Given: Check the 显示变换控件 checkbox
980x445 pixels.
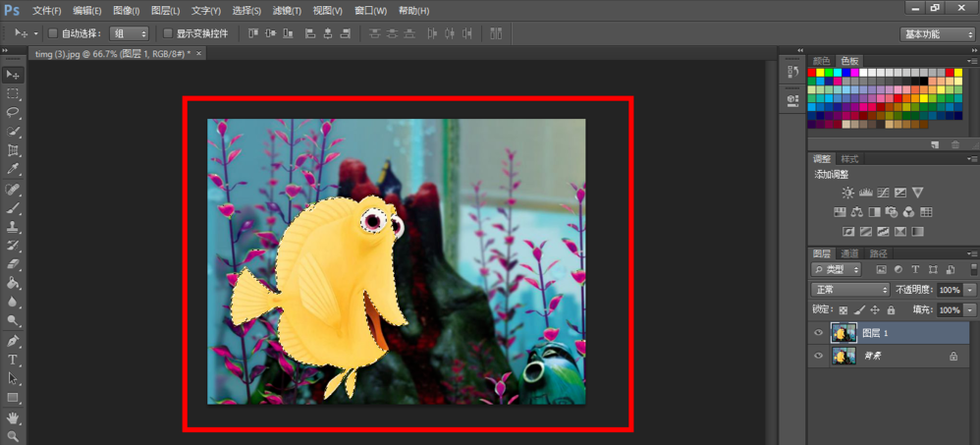Looking at the screenshot, I should pos(168,33).
